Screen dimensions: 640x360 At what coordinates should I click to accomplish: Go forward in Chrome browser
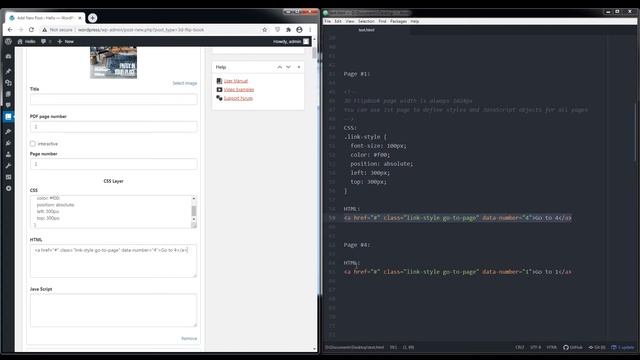20,30
